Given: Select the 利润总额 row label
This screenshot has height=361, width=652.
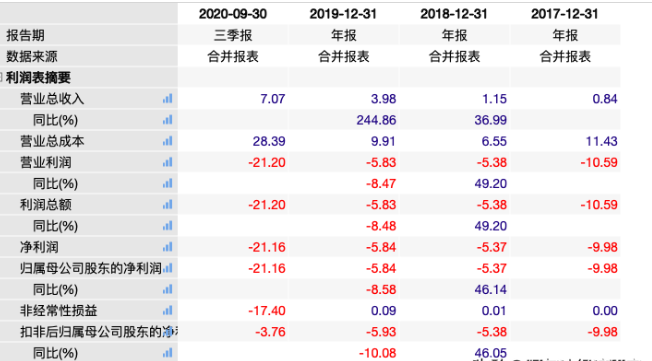Looking at the screenshot, I should (45, 205).
